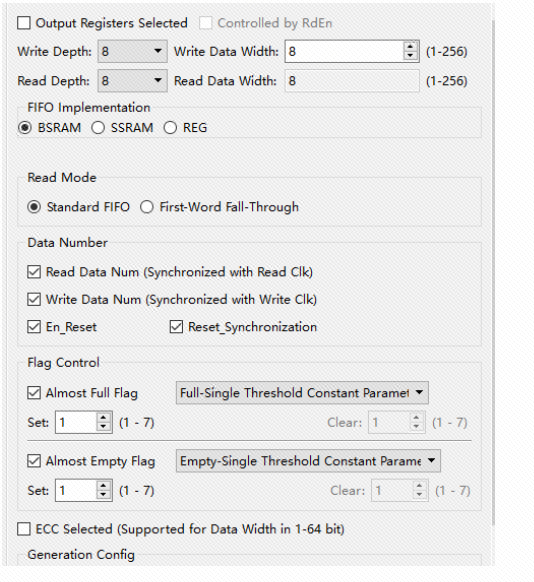Expand the Full-Single Threshold dropdown
Image resolution: width=534 pixels, height=582 pixels.
[302, 393]
